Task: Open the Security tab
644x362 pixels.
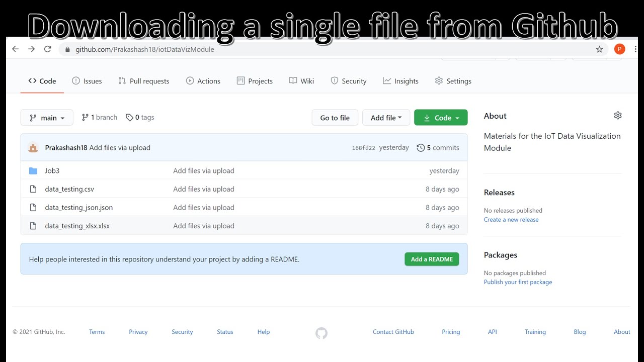Action: 349,81
